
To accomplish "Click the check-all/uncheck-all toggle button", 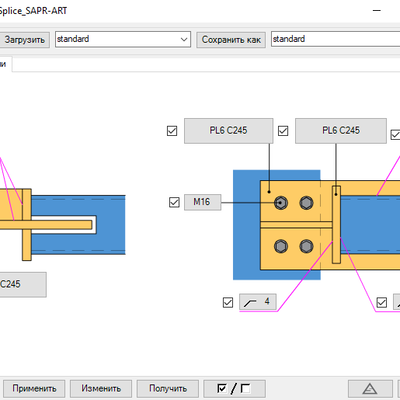I will [x=234, y=389].
